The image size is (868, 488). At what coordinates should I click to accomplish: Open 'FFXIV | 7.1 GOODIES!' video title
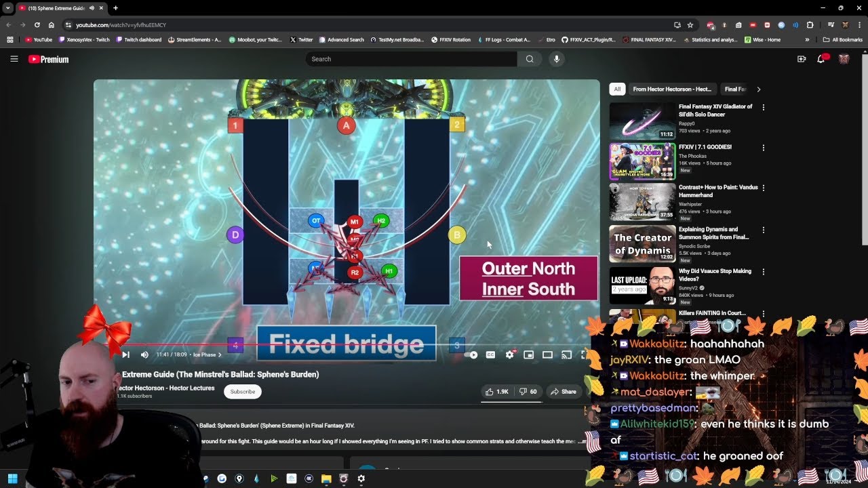pos(705,147)
